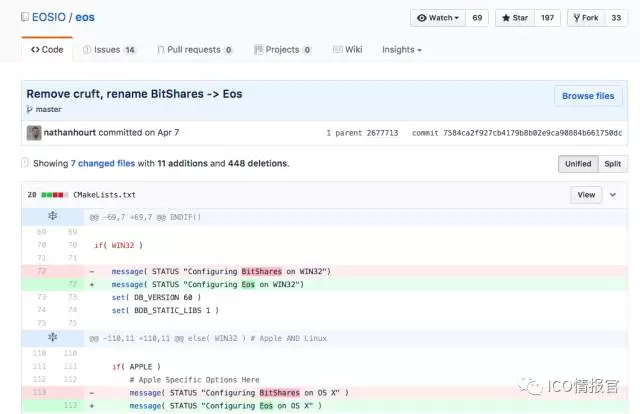Click the View button for CMakeLists.txt
This screenshot has height=414, width=640.
586,195
